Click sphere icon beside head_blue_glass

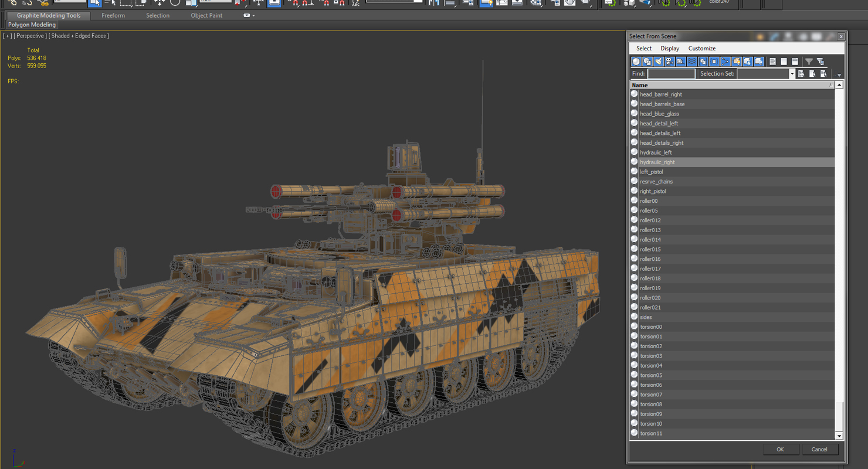point(634,113)
